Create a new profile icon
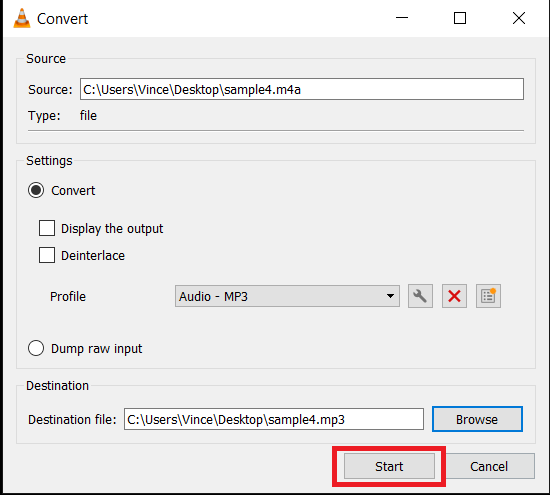This screenshot has width=550, height=495. (x=488, y=296)
